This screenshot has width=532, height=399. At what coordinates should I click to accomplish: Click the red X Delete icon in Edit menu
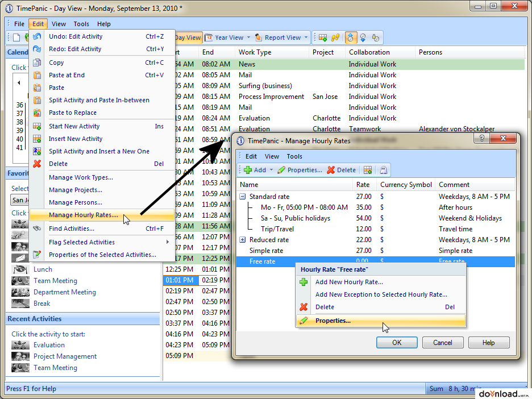pyautogui.click(x=37, y=164)
